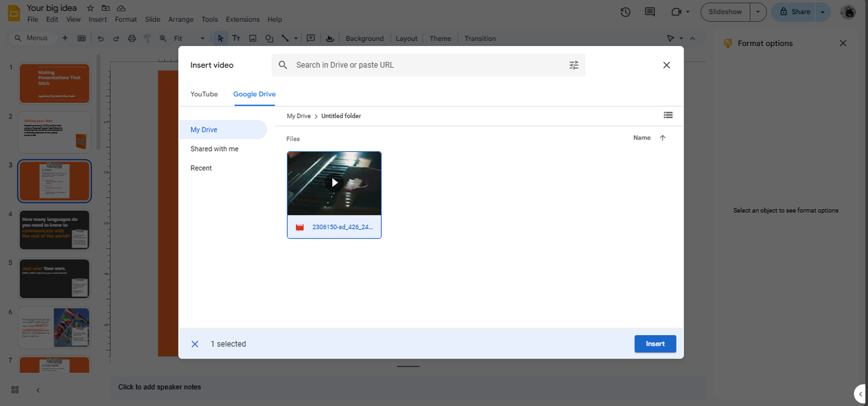Open version history clock icon

tap(625, 12)
